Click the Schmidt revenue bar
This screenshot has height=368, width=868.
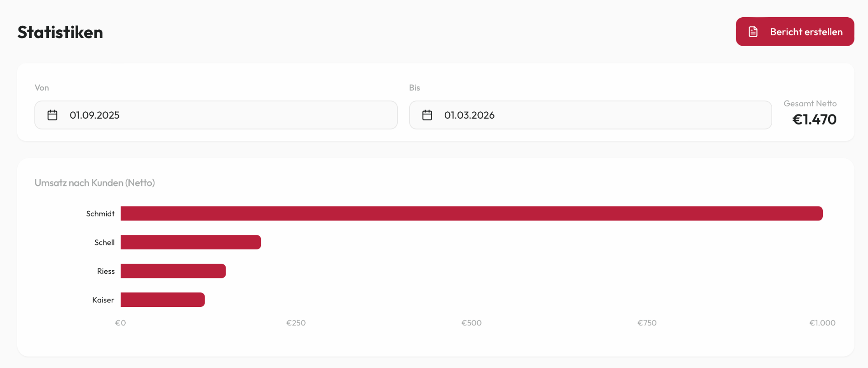coord(472,214)
